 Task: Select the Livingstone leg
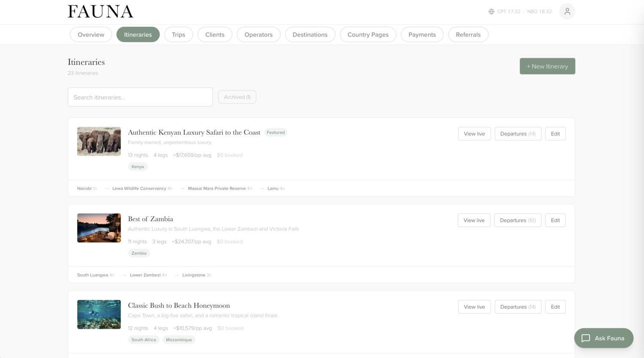(x=197, y=275)
